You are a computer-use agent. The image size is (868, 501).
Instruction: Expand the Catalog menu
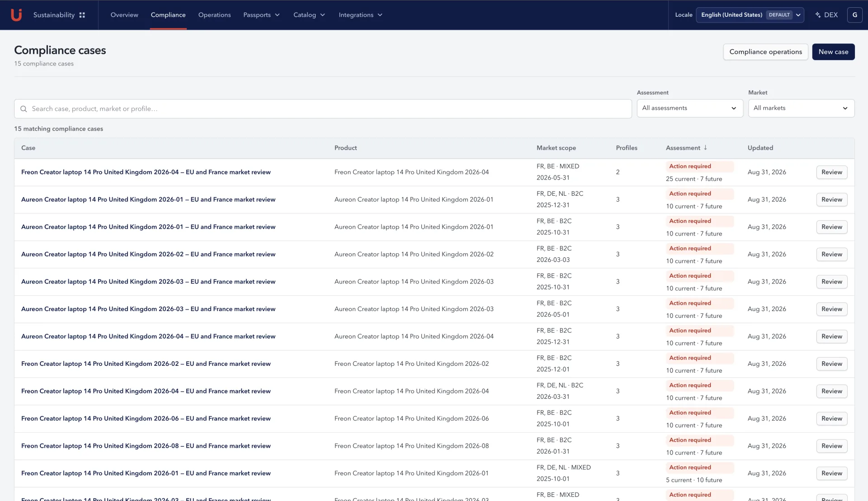pyautogui.click(x=309, y=15)
